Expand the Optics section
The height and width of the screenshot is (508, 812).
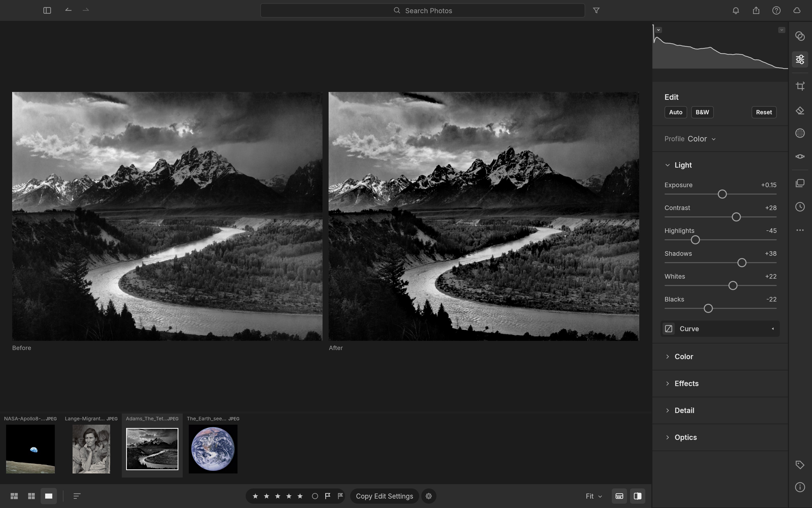(681, 437)
